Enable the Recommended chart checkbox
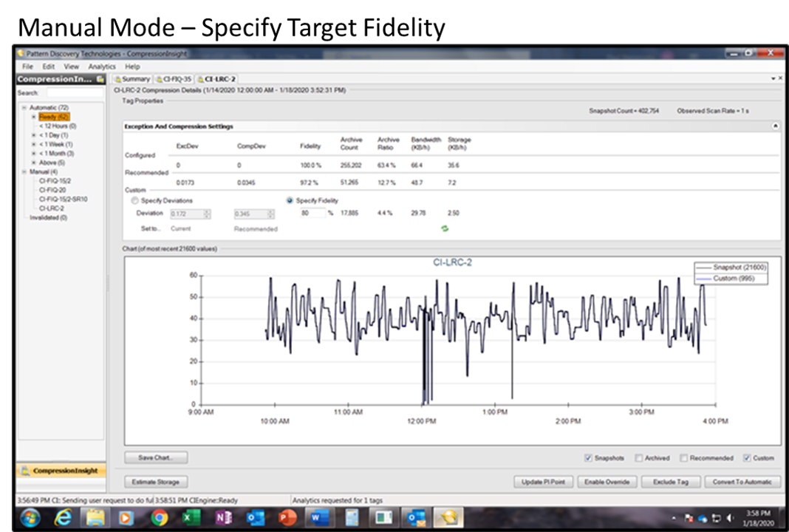 [683, 457]
